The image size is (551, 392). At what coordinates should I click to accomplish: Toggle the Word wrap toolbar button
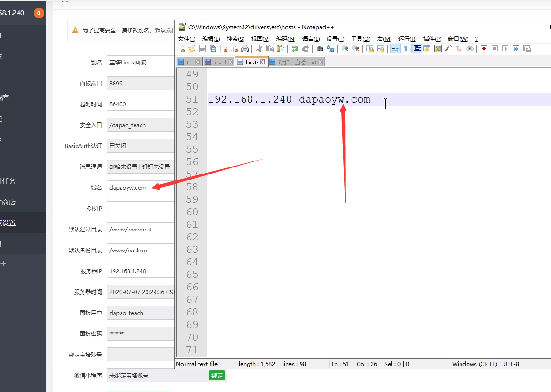pyautogui.click(x=395, y=49)
